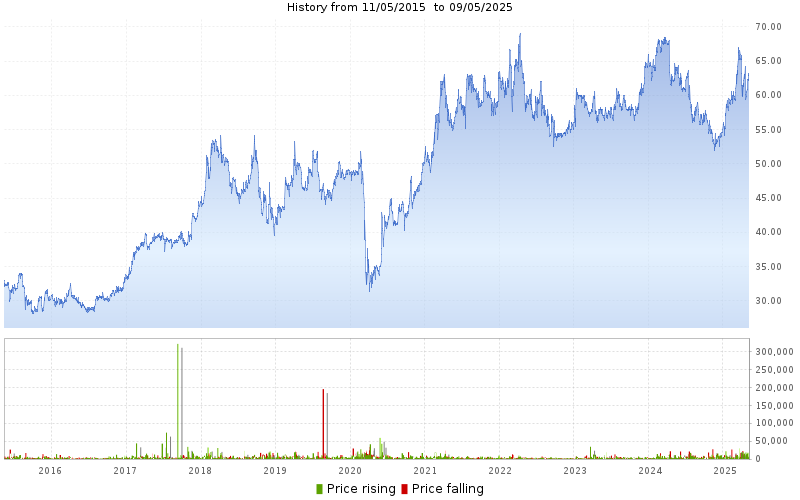Click the 2024 label on the time axis
The height and width of the screenshot is (500, 800).
pos(650,470)
